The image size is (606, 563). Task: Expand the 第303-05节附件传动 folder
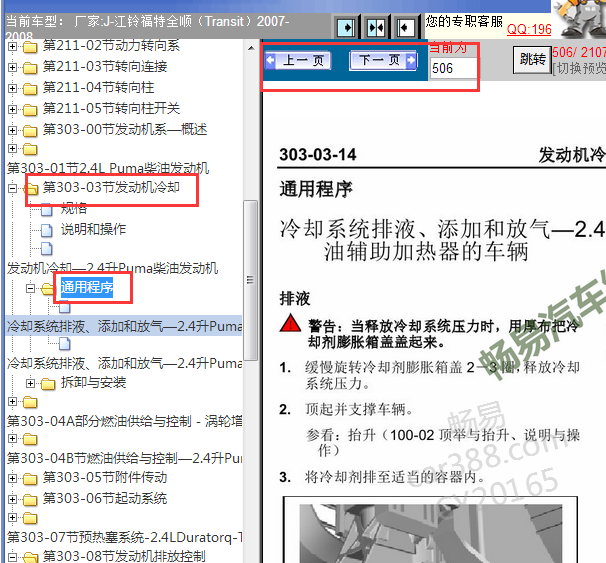pyautogui.click(x=12, y=478)
